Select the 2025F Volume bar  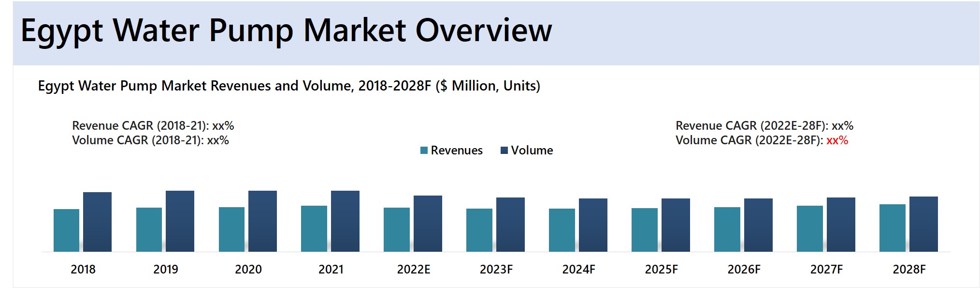[x=676, y=225]
